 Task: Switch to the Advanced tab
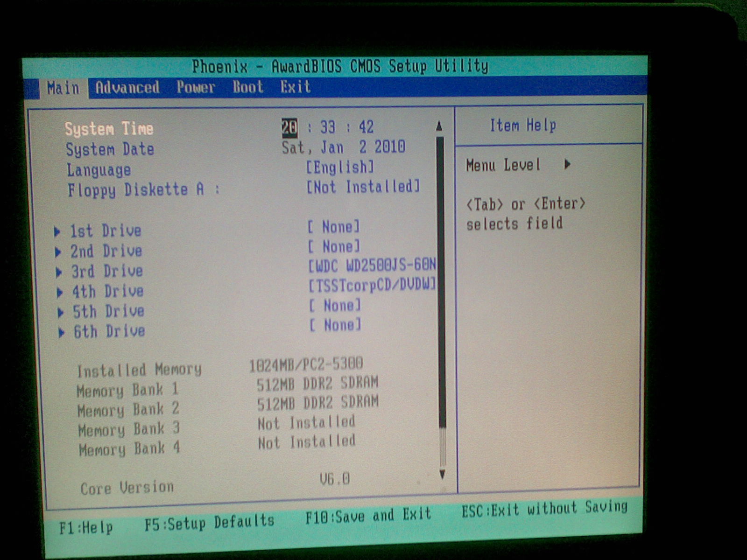coord(127,87)
